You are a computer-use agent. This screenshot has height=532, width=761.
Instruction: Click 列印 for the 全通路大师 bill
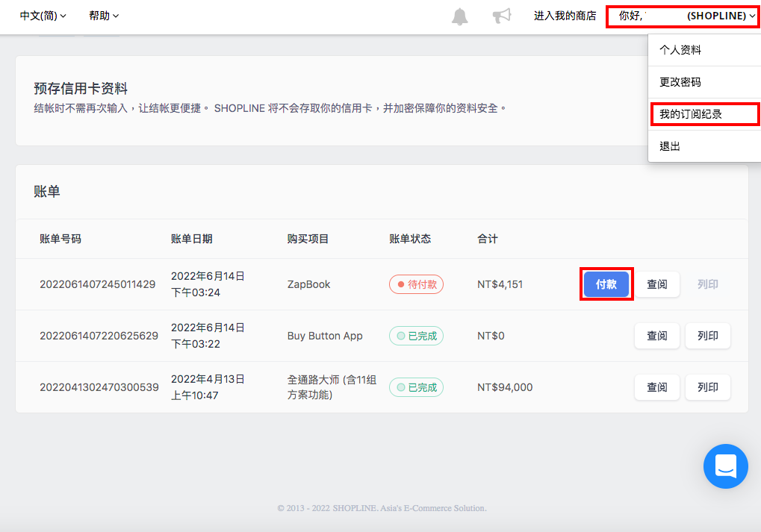pos(708,387)
